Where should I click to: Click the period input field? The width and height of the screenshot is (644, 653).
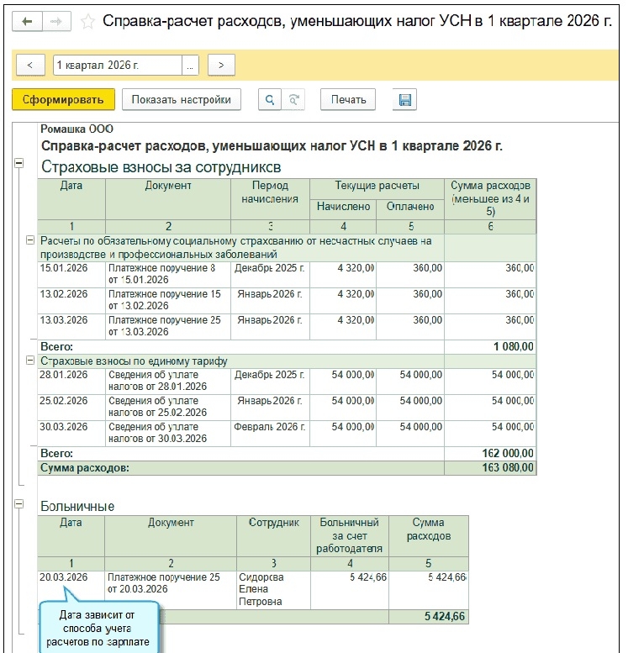click(x=116, y=65)
